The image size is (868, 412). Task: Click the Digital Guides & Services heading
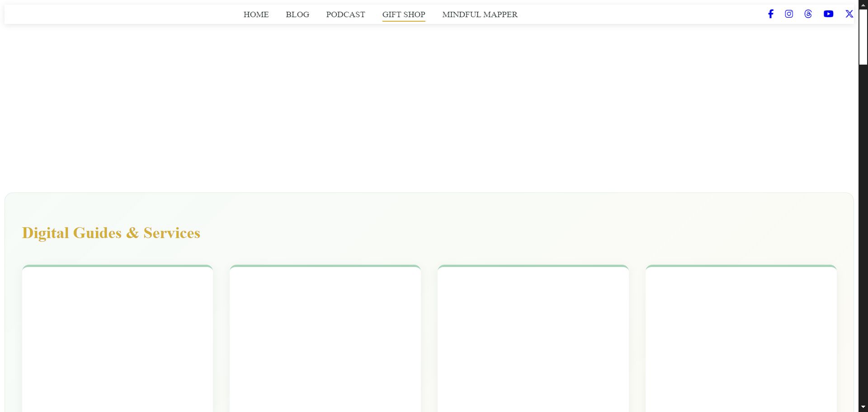pyautogui.click(x=111, y=233)
